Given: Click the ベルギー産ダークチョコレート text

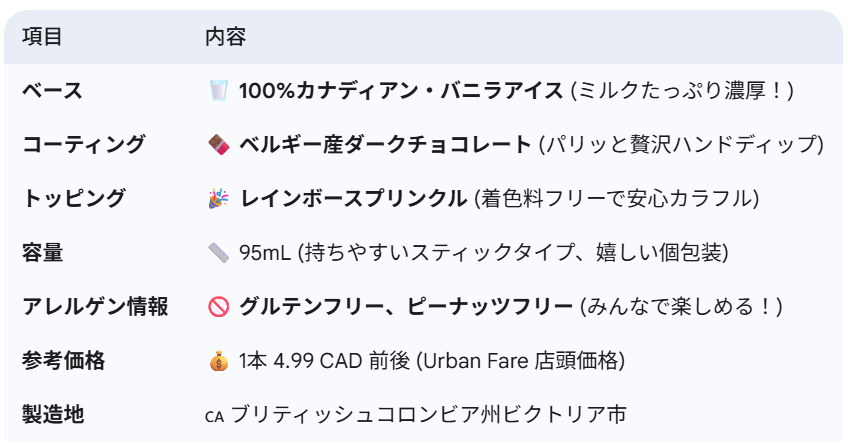Looking at the screenshot, I should 385,144.
